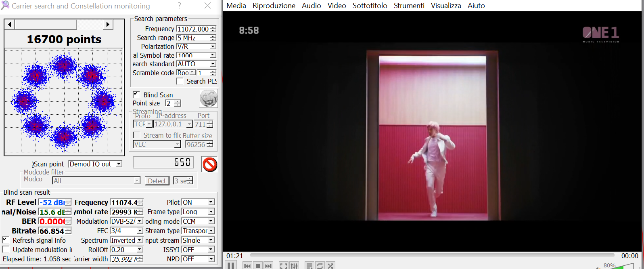Click the constellation horizontal scrollbar thumb

coord(46,25)
